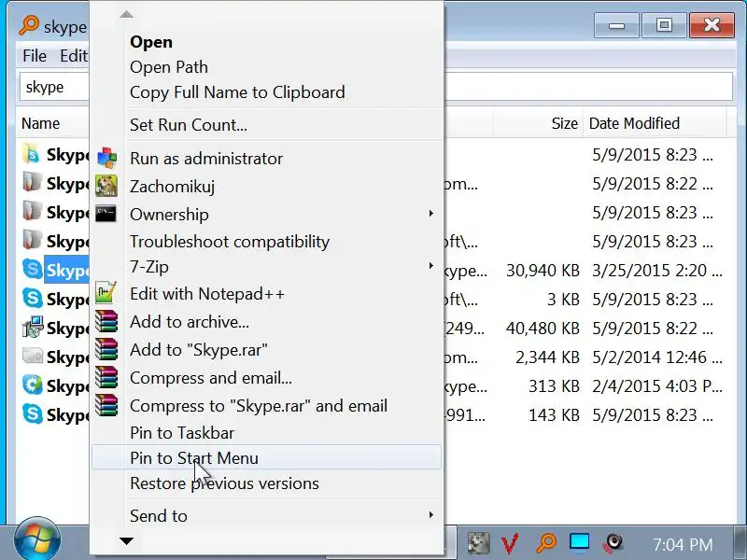Select Set Run Count...

click(x=189, y=125)
